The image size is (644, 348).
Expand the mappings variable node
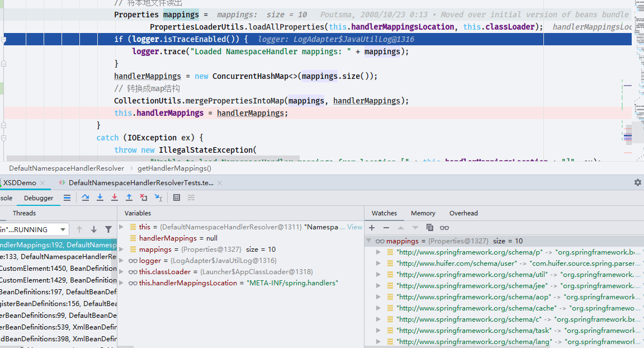[x=121, y=250]
